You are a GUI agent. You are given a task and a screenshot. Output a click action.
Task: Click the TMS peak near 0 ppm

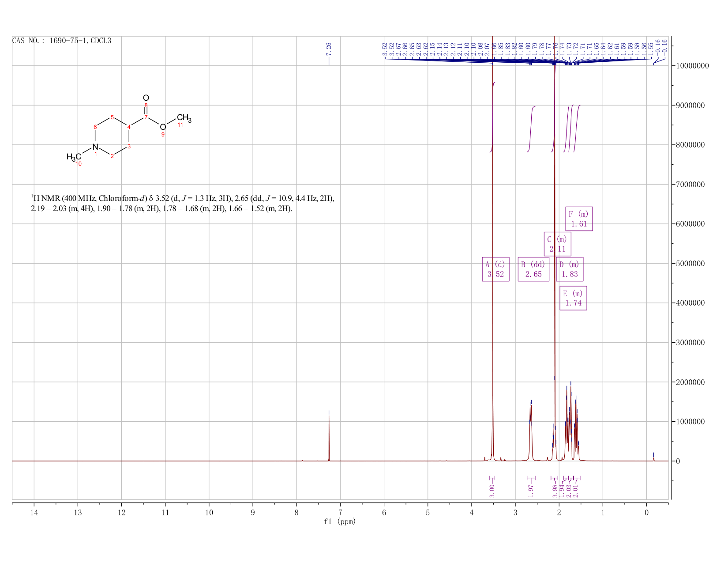(653, 458)
